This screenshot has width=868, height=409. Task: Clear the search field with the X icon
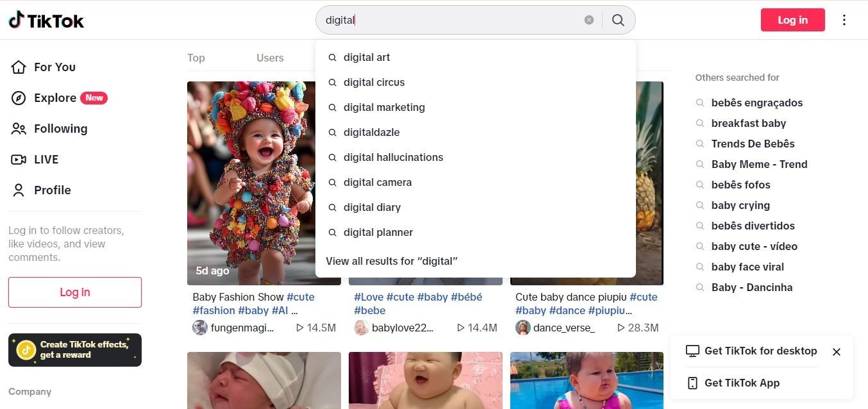pos(588,20)
